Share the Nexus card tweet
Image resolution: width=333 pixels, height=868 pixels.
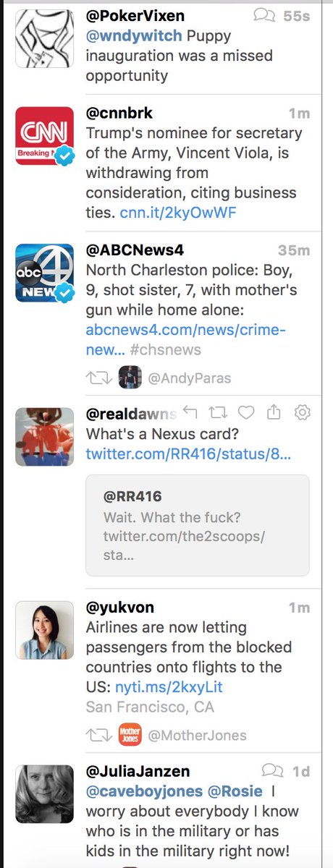274,413
